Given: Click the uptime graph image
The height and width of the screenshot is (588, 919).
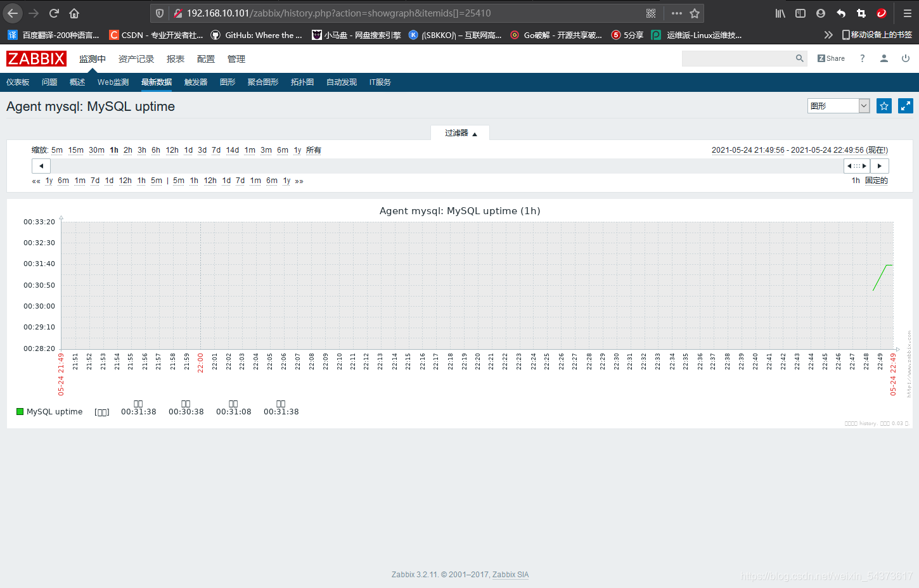Looking at the screenshot, I should click(459, 315).
